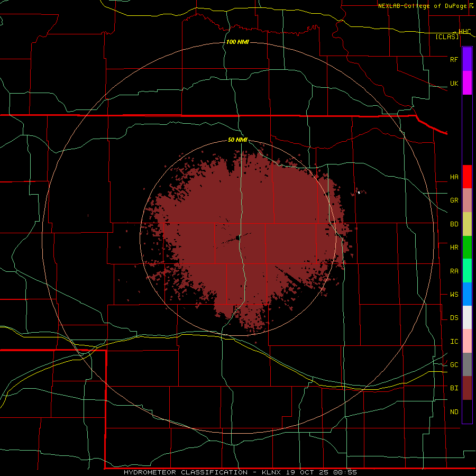Click the light pink IC swatch
Image resolution: width=476 pixels, height=476 pixels.
coord(467,341)
